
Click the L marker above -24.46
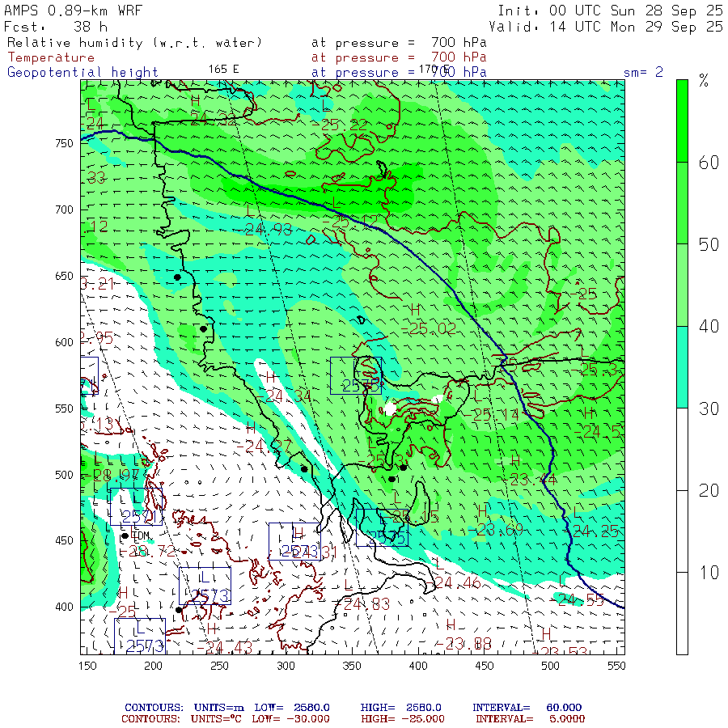point(437,563)
